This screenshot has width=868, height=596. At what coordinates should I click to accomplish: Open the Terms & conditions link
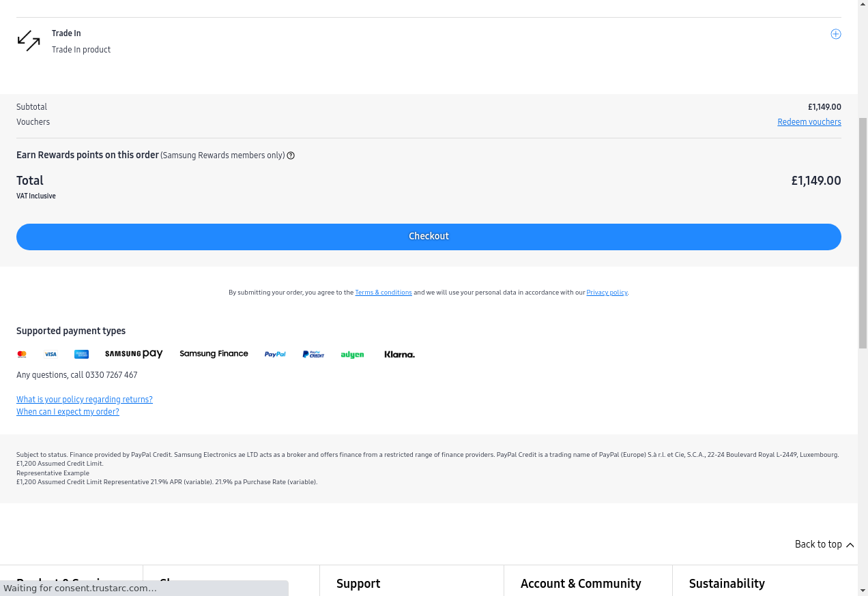click(383, 293)
